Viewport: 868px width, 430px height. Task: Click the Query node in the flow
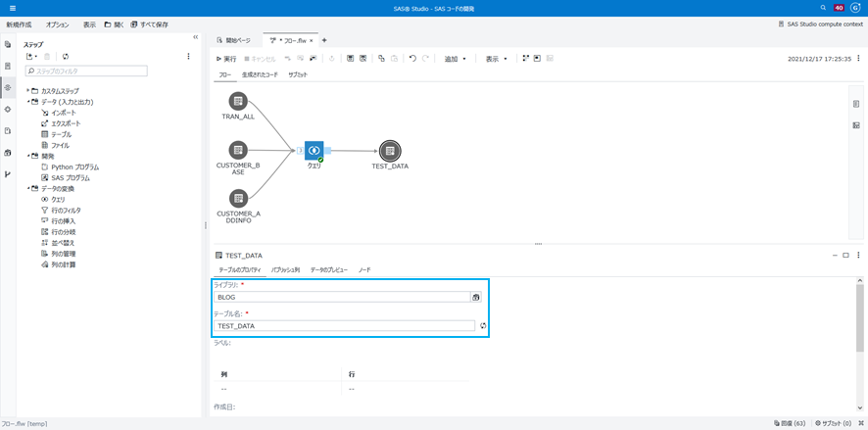313,150
